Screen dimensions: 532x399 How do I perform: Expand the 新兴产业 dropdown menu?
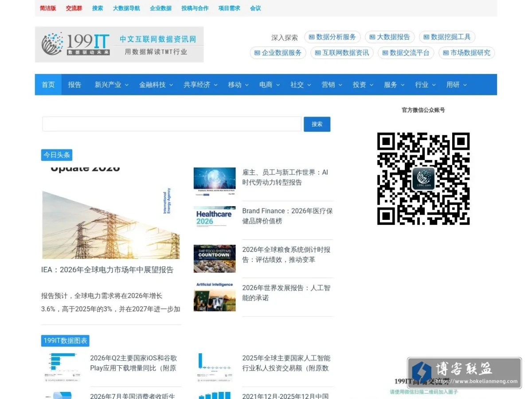coord(111,85)
